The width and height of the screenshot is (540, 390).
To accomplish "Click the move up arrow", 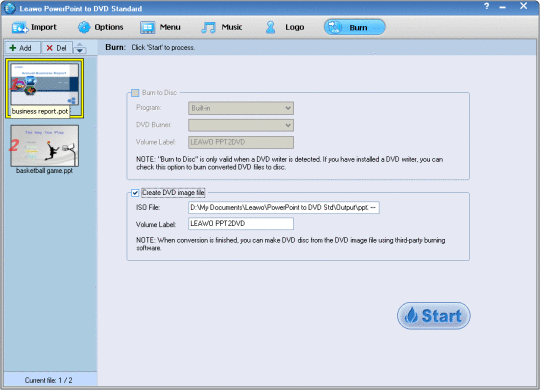I will tap(80, 45).
